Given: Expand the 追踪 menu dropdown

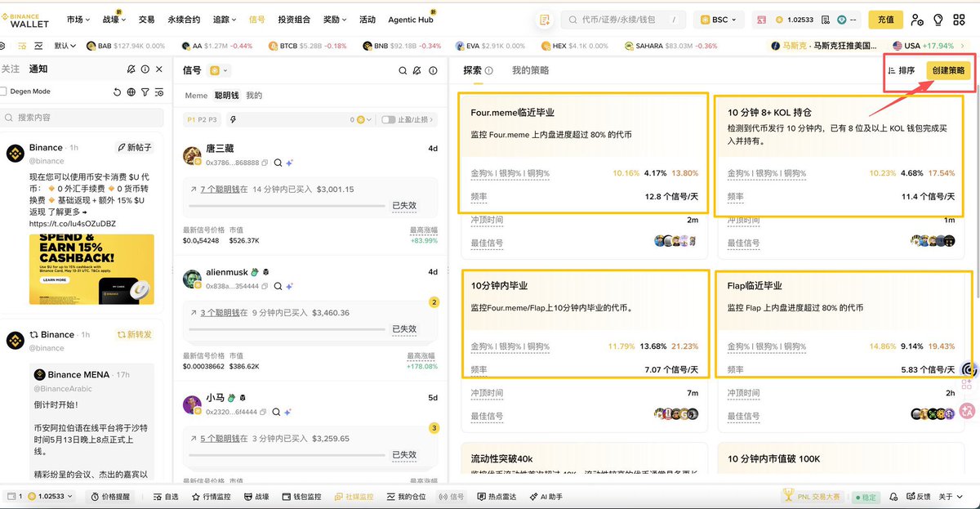Looking at the screenshot, I should point(225,20).
